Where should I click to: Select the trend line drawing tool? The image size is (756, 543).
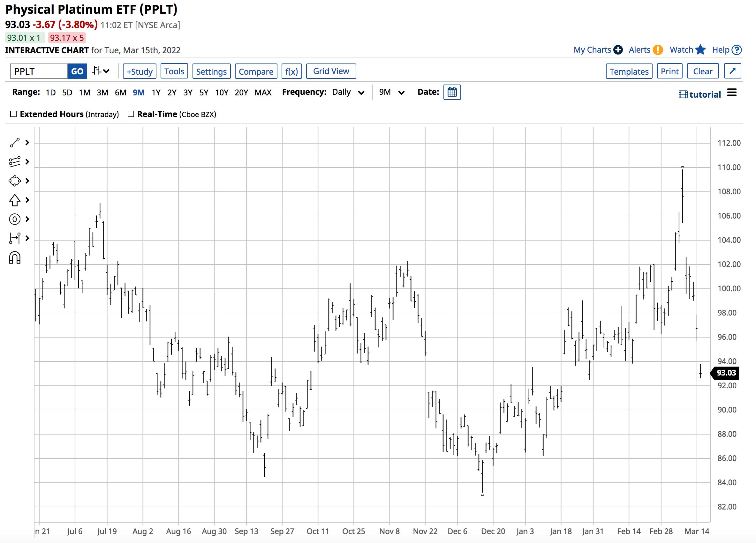tap(15, 143)
